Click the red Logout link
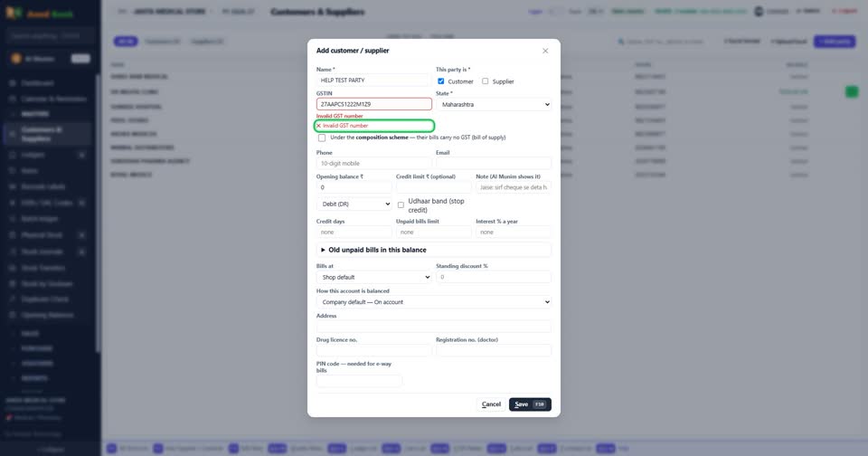This screenshot has width=868, height=456. [x=845, y=11]
